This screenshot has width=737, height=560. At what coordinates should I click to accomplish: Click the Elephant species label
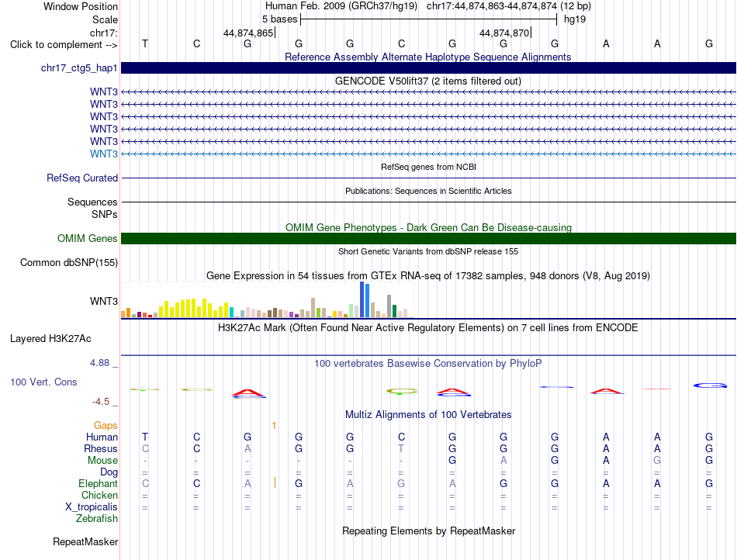pos(99,483)
